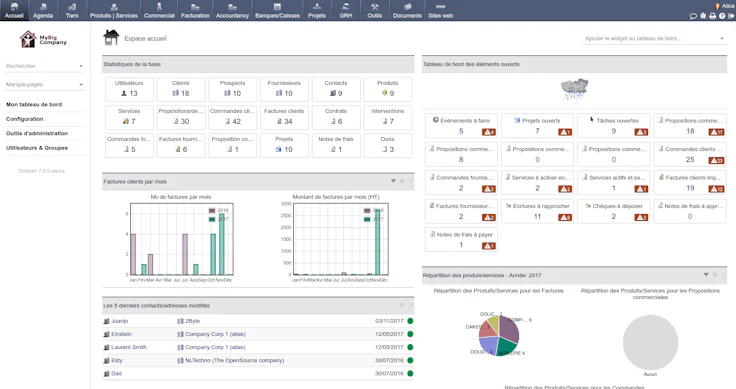Open Écritures à rapprocher tile
Image resolution: width=736 pixels, height=389 pixels.
(x=537, y=211)
